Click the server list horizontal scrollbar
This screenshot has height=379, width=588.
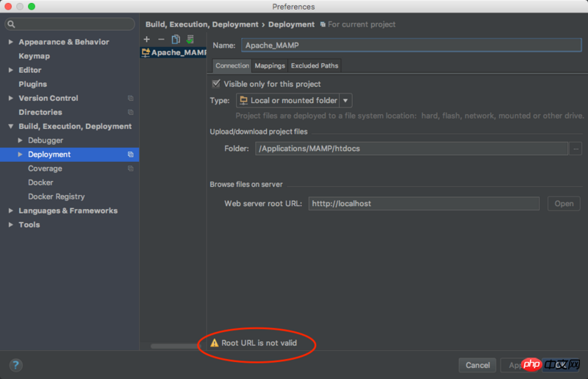tap(174, 346)
